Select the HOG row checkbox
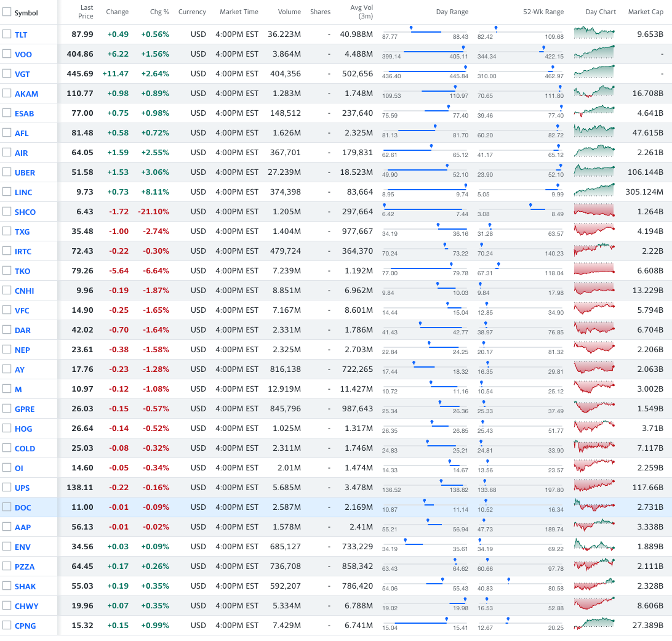The width and height of the screenshot is (672, 641). (6, 429)
